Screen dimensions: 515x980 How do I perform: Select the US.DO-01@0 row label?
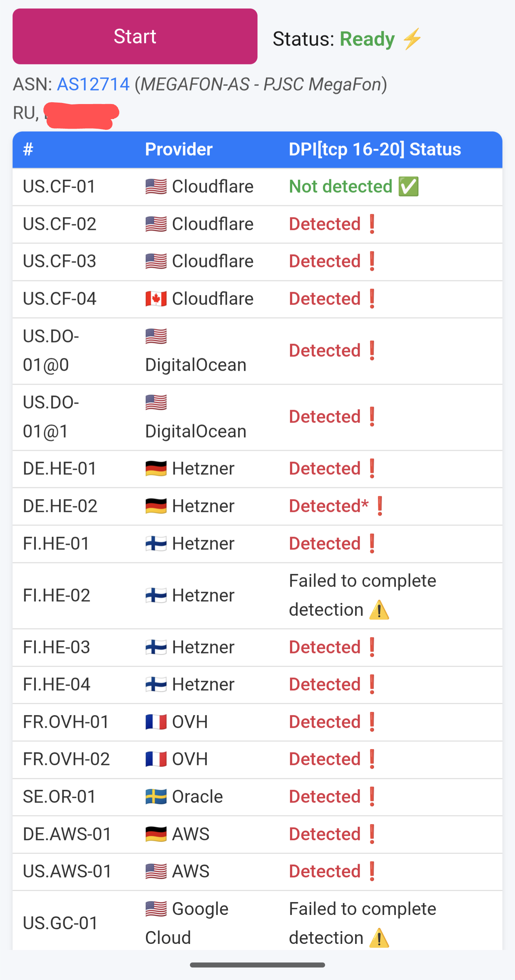coord(51,350)
